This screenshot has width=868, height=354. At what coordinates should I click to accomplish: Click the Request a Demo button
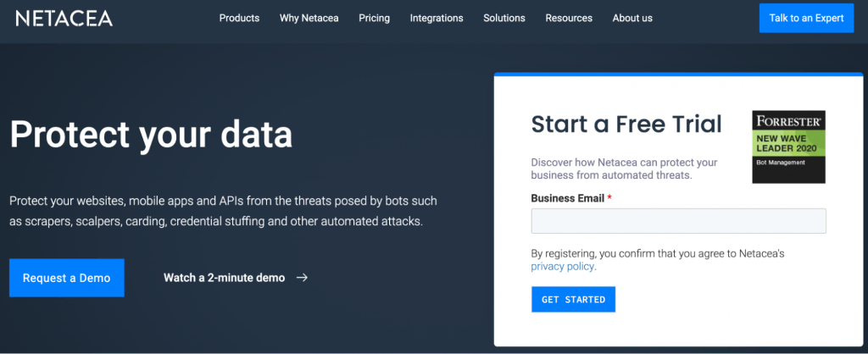pos(66,278)
